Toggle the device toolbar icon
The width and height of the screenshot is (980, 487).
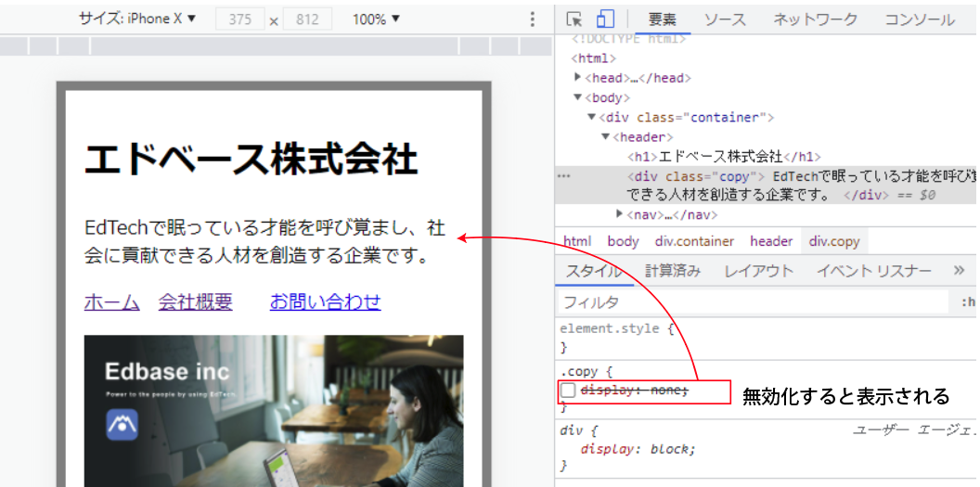coord(604,19)
